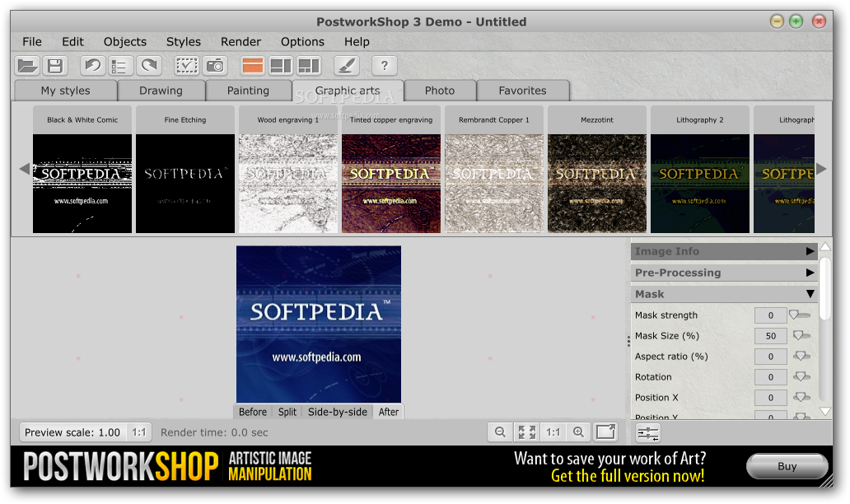This screenshot has height=504, width=850.
Task: Click the 1:1 preview scale button
Action: pyautogui.click(x=138, y=432)
